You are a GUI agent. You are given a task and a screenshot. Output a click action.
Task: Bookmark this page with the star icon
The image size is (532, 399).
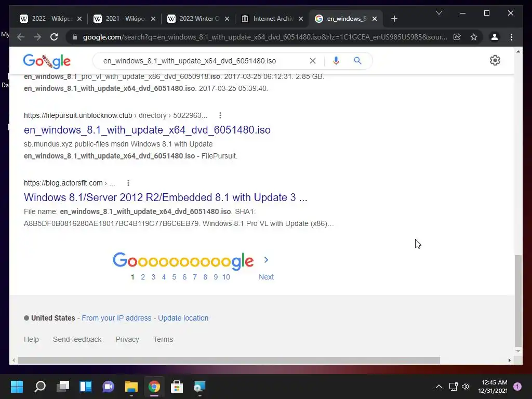click(x=474, y=37)
